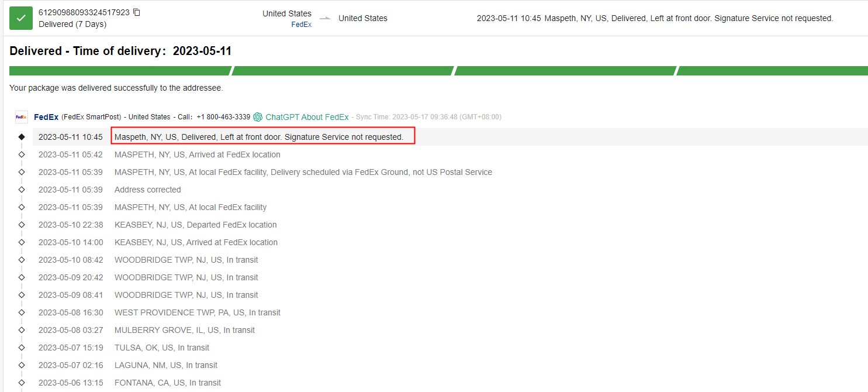Click the arrow between origin and destination
This screenshot has height=392, width=868.
(325, 18)
